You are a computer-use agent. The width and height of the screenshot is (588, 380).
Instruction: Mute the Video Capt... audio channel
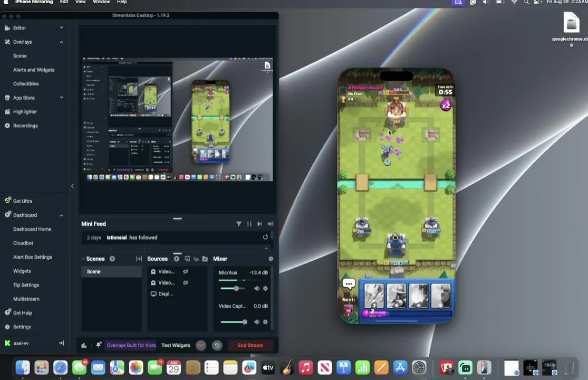click(257, 322)
